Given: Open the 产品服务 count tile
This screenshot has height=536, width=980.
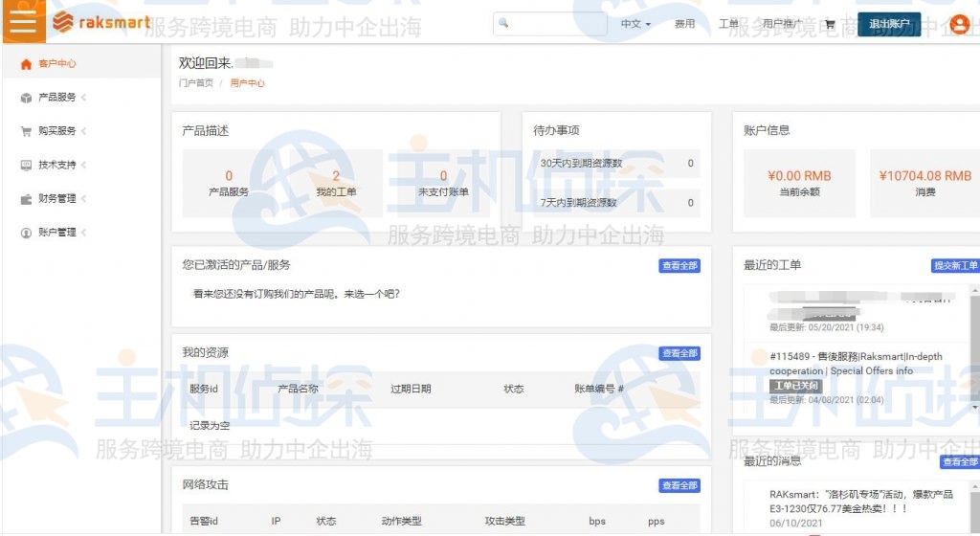Looking at the screenshot, I should [x=229, y=183].
